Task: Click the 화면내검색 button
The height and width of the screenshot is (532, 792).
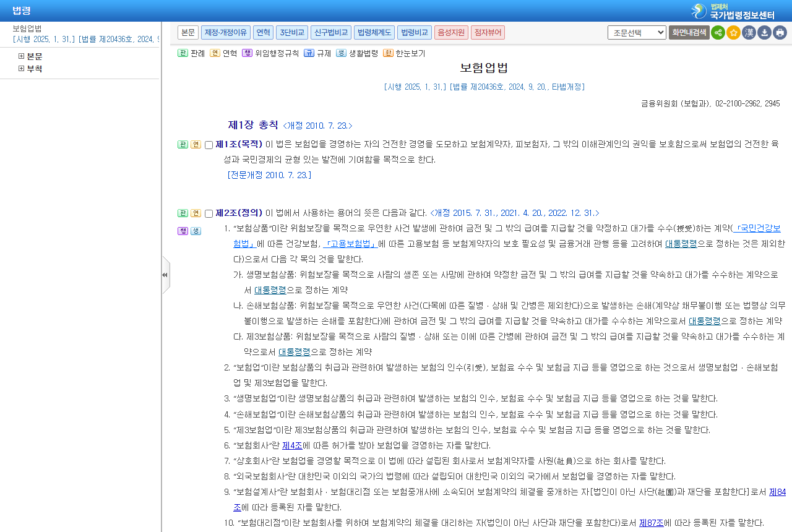Action: tap(689, 32)
